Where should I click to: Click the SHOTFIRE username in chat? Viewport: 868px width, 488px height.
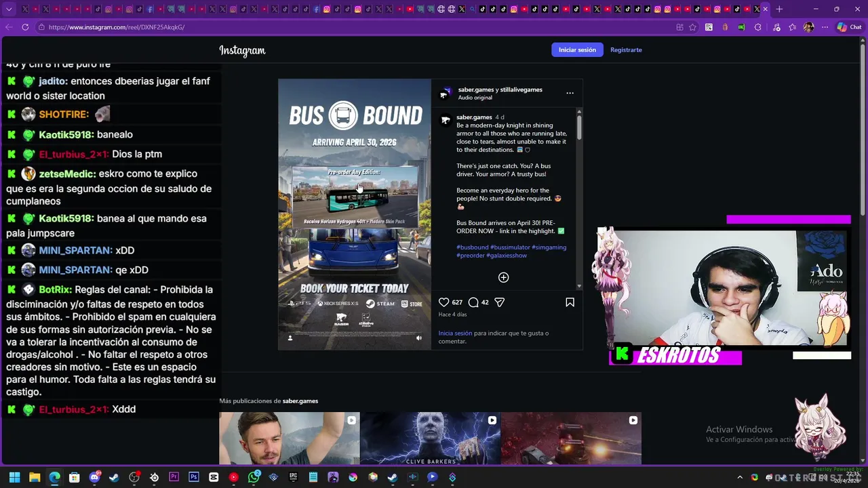coord(64,115)
